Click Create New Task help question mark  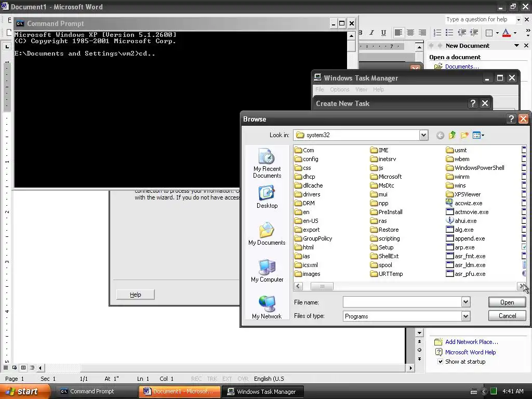(473, 103)
